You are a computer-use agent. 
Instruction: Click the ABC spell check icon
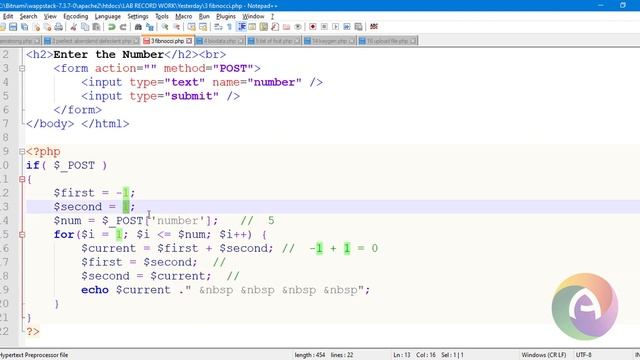click(x=373, y=27)
